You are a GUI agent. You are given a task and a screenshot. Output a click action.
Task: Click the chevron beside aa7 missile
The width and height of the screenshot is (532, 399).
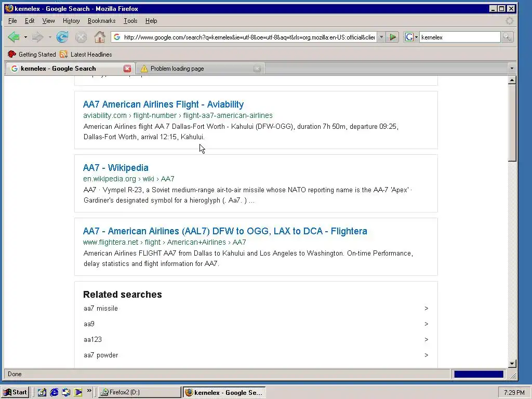(x=427, y=309)
